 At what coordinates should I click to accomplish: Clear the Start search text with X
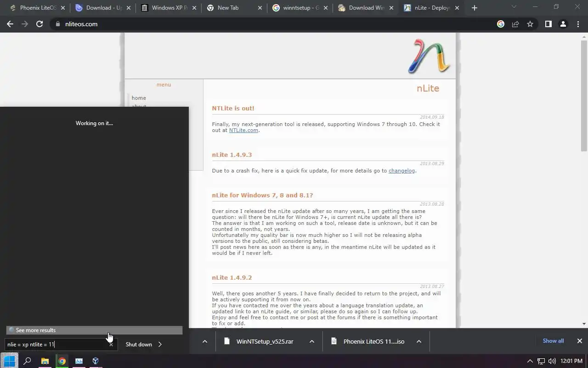tap(111, 344)
